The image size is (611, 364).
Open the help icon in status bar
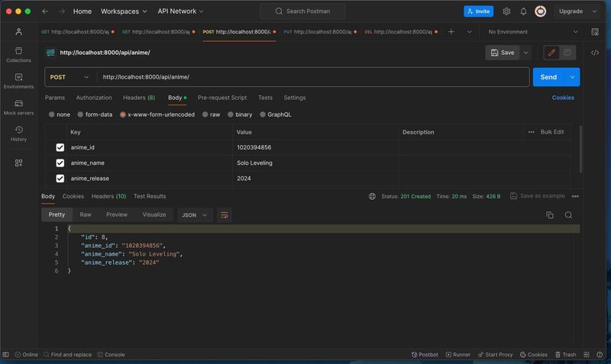tap(600, 355)
